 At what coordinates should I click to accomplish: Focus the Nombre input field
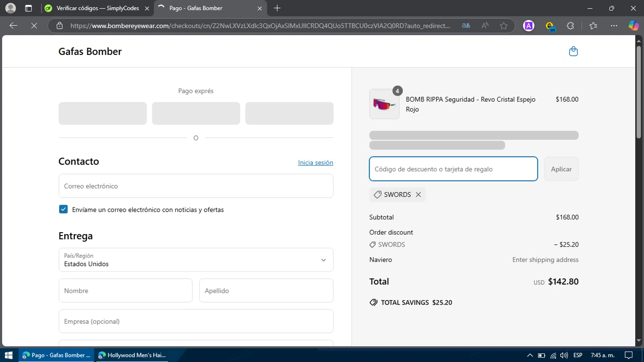coord(125,291)
